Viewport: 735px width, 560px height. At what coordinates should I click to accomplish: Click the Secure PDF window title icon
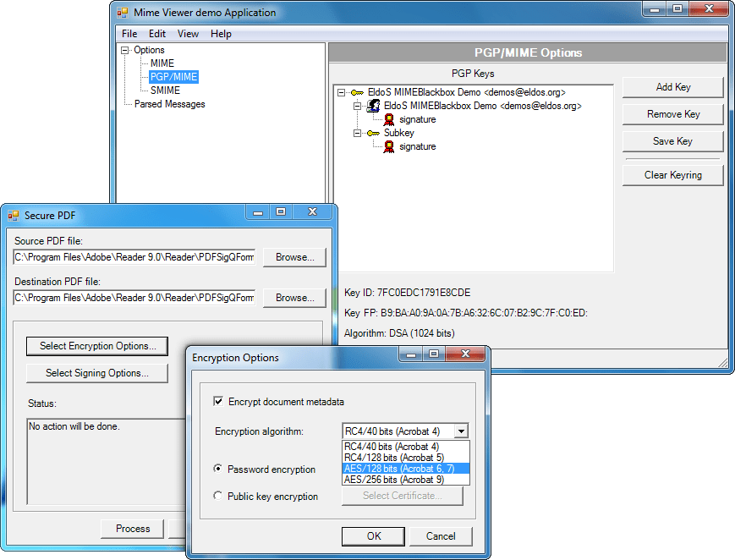pyautogui.click(x=14, y=216)
